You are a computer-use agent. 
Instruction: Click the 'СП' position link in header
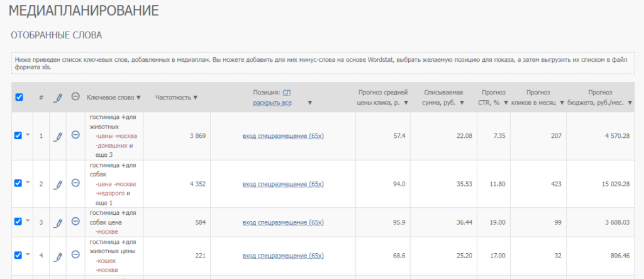pyautogui.click(x=286, y=92)
